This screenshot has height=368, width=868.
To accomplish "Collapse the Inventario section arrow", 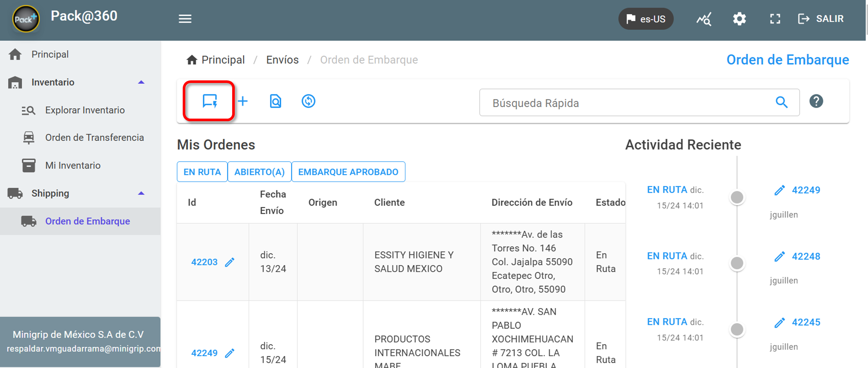I will 141,82.
